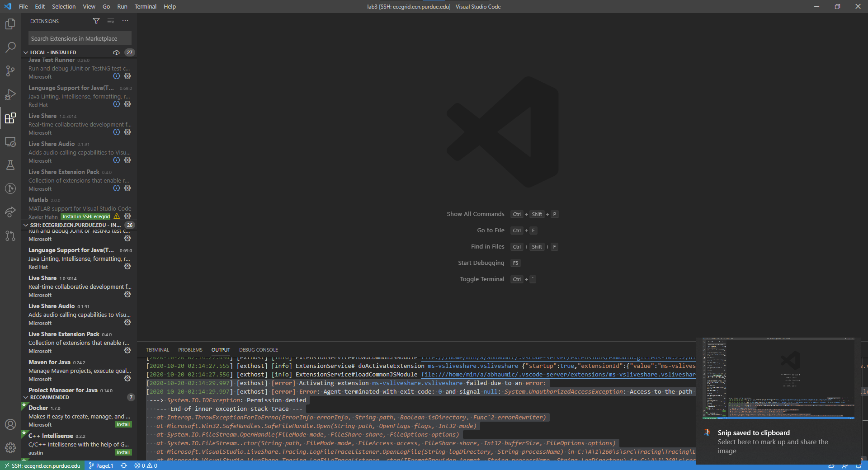
Task: Open the File menu
Action: click(x=24, y=7)
